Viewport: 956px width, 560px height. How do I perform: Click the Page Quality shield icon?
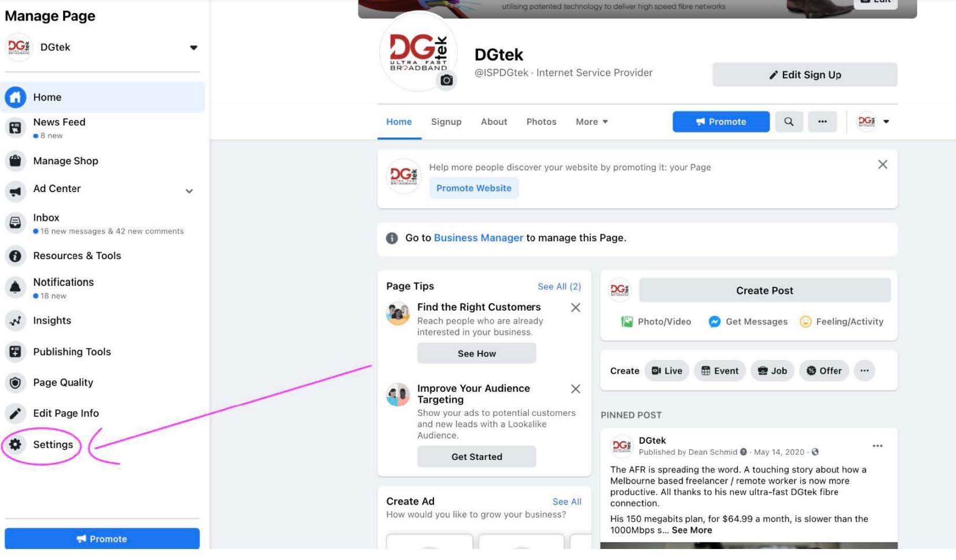(16, 382)
